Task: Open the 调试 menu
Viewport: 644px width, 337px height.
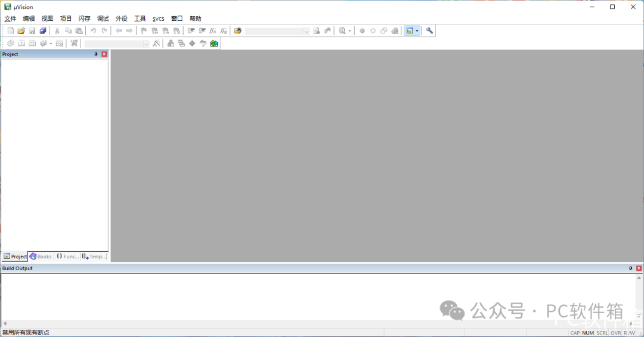Action: pos(103,18)
